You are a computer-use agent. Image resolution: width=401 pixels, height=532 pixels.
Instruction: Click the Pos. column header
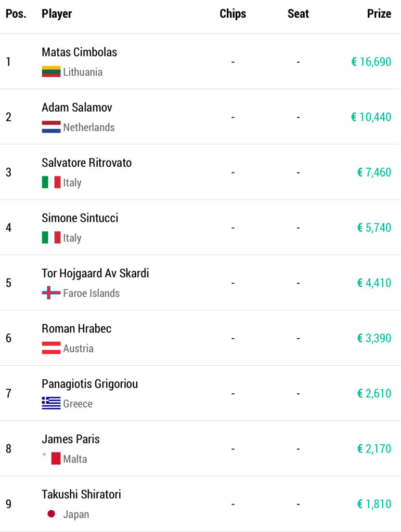click(16, 14)
